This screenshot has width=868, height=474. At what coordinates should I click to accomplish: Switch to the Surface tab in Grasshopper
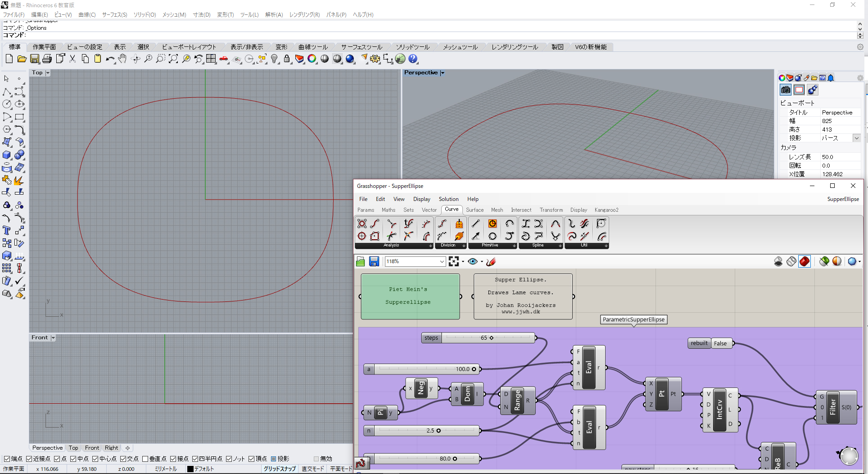(475, 210)
